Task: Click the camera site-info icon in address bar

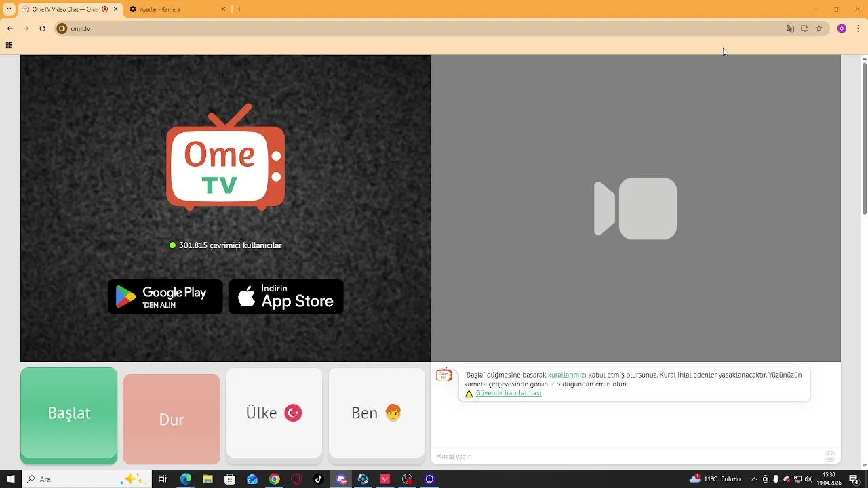Action: pos(62,28)
